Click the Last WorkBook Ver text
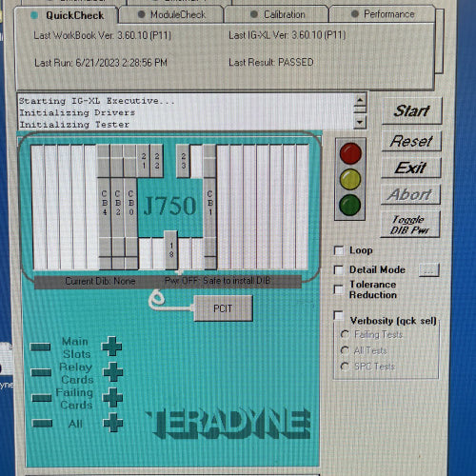 (103, 35)
